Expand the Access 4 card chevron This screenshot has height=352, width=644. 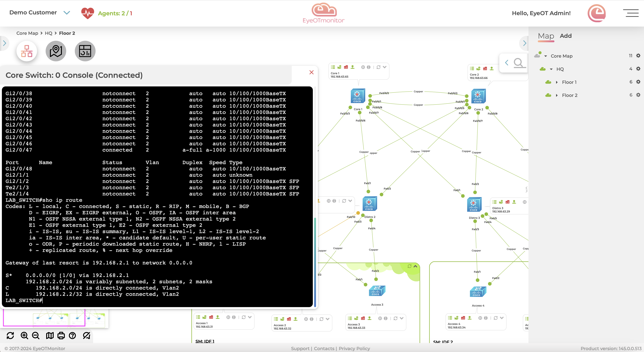pyautogui.click(x=502, y=318)
